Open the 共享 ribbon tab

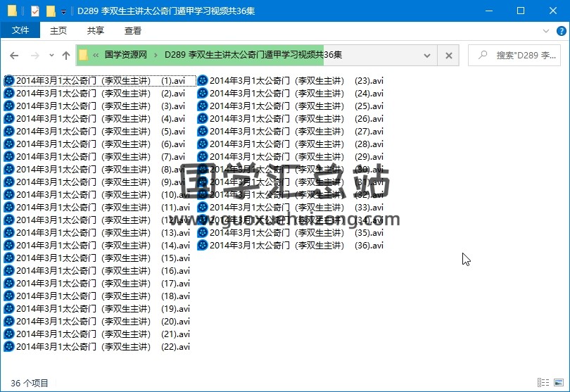96,30
